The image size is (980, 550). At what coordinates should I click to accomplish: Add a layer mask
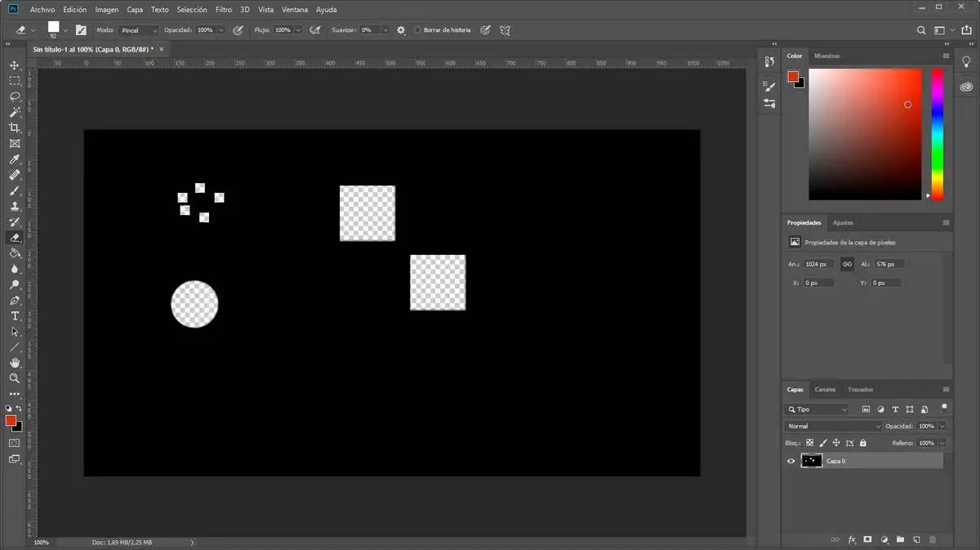tap(867, 540)
